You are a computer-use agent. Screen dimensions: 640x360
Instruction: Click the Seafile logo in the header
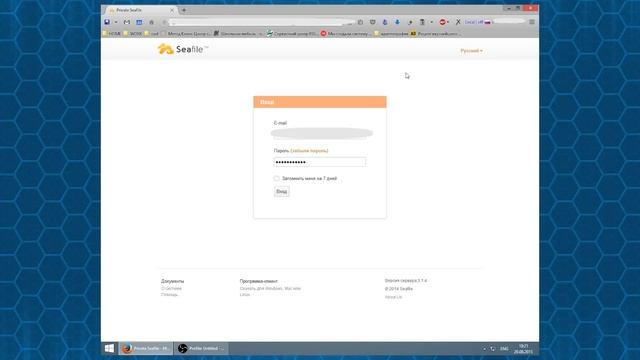tap(182, 49)
